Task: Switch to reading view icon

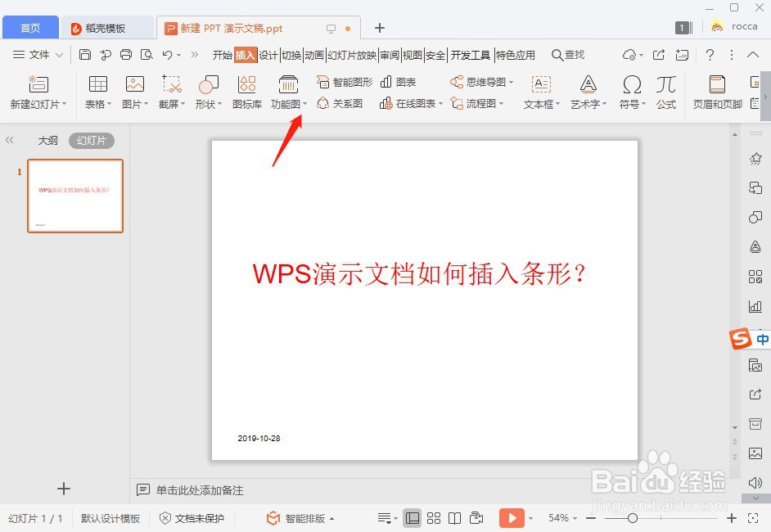Action: pos(455,518)
